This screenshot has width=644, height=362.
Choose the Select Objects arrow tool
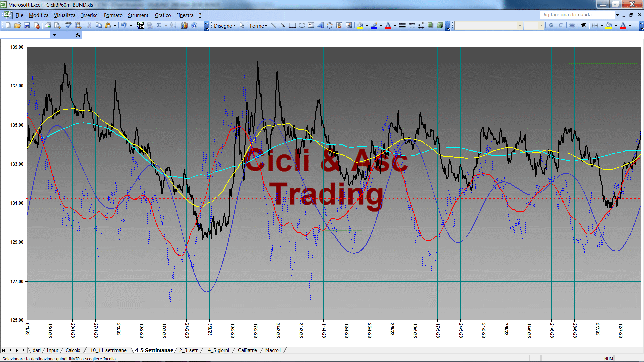(x=242, y=25)
